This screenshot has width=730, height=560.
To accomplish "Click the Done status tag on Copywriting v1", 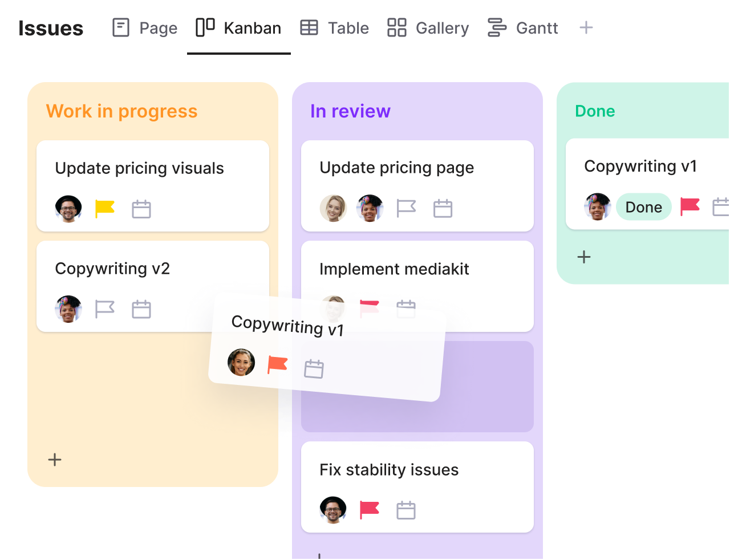I will 644,207.
